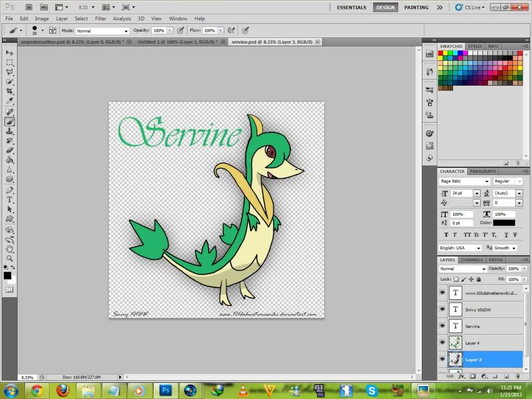Pick the red swatch in Swatches panel
Screen dimensions: 532x399
[441, 54]
